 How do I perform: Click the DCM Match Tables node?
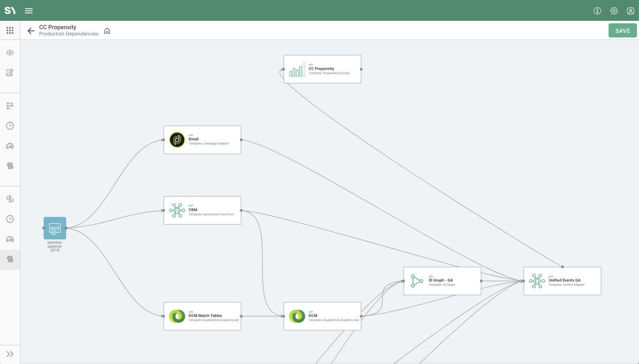point(202,316)
